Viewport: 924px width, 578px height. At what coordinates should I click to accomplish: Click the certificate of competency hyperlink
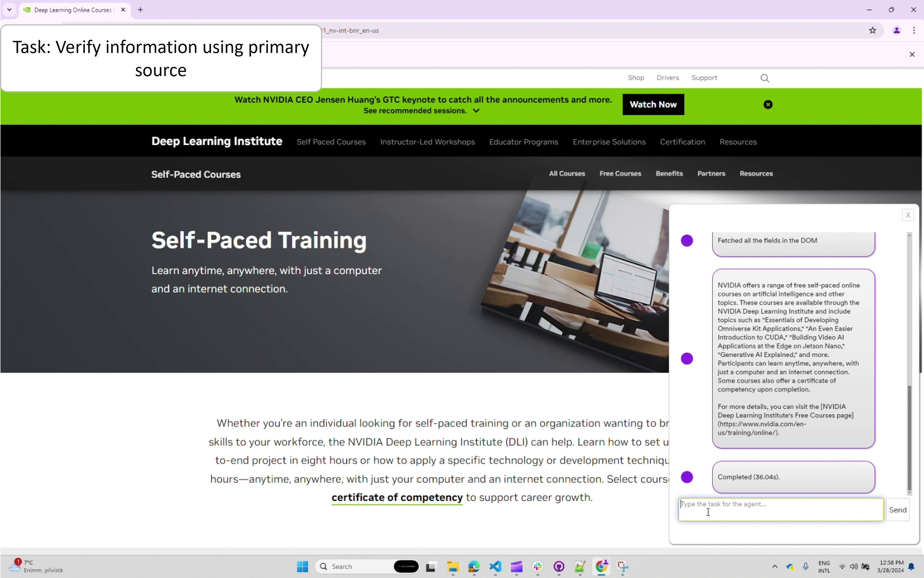click(397, 497)
